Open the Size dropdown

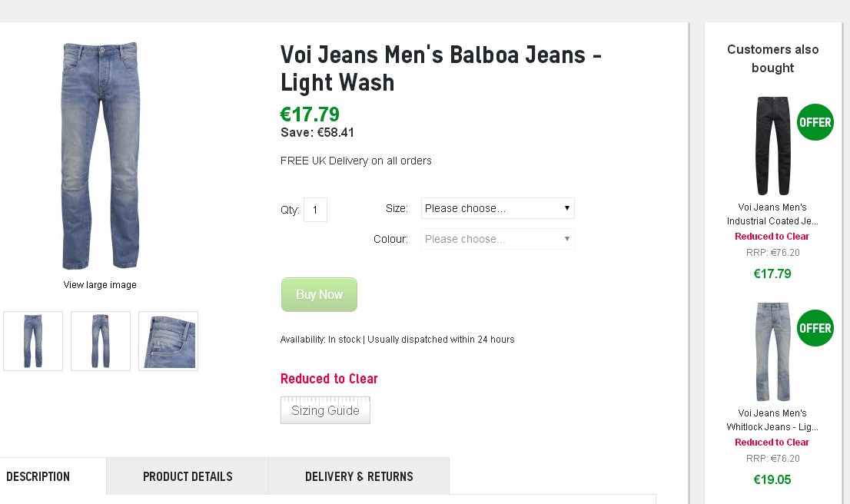(497, 208)
